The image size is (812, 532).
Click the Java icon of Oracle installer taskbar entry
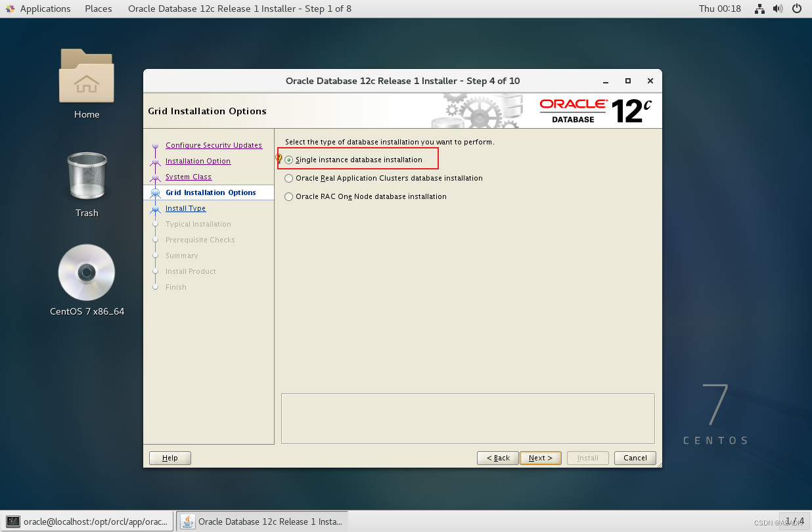pos(188,521)
